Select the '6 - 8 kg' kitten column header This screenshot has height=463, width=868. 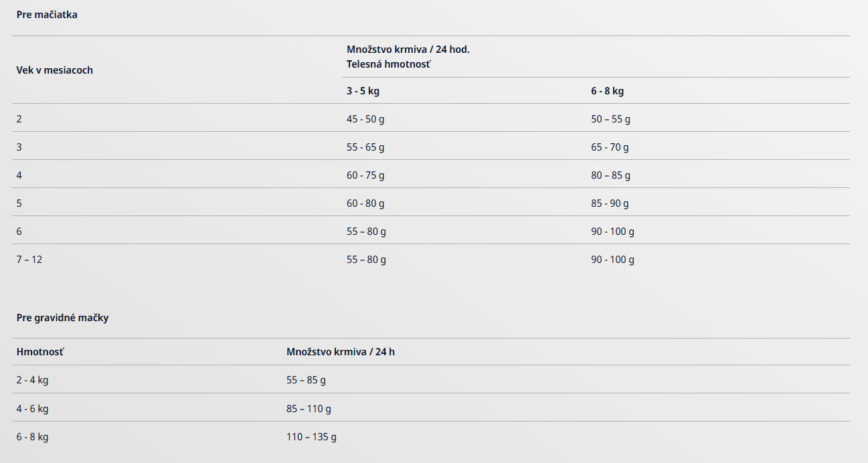coord(607,91)
